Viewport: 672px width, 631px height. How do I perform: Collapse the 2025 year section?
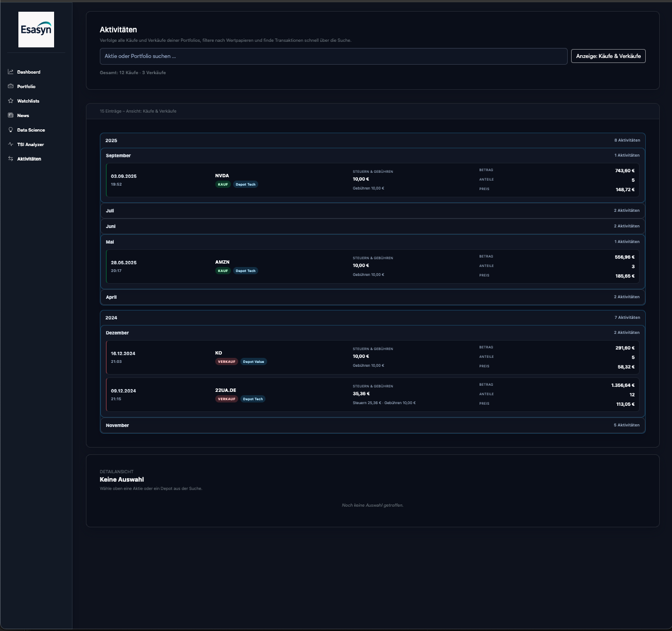373,140
